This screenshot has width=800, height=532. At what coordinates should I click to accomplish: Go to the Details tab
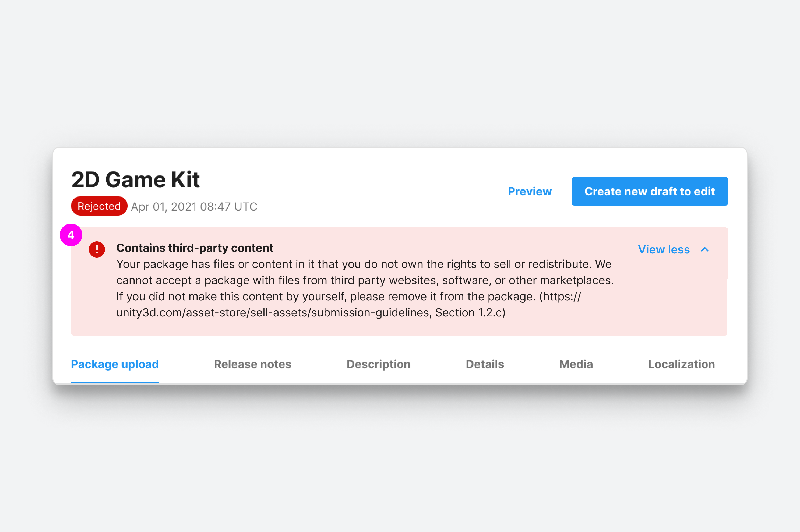click(x=484, y=364)
